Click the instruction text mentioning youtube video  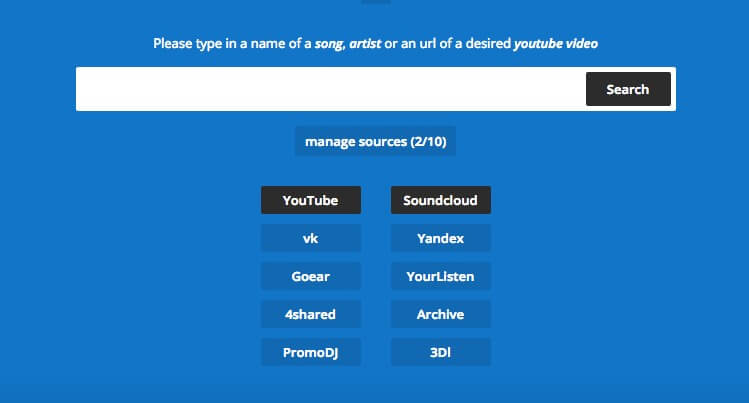[375, 43]
